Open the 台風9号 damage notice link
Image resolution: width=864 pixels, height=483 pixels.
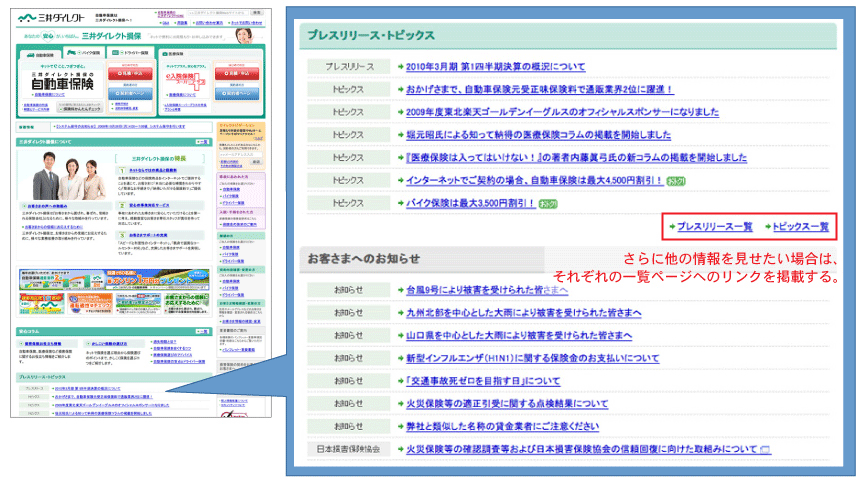tap(487, 289)
